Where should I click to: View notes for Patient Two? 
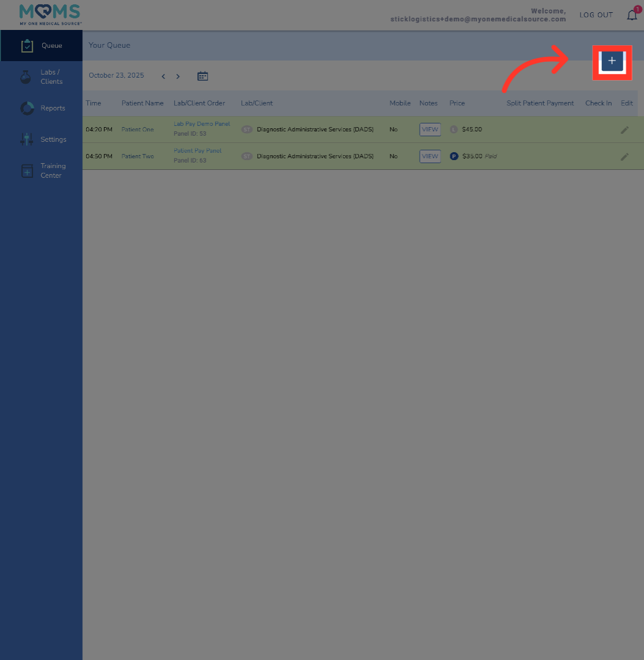430,156
